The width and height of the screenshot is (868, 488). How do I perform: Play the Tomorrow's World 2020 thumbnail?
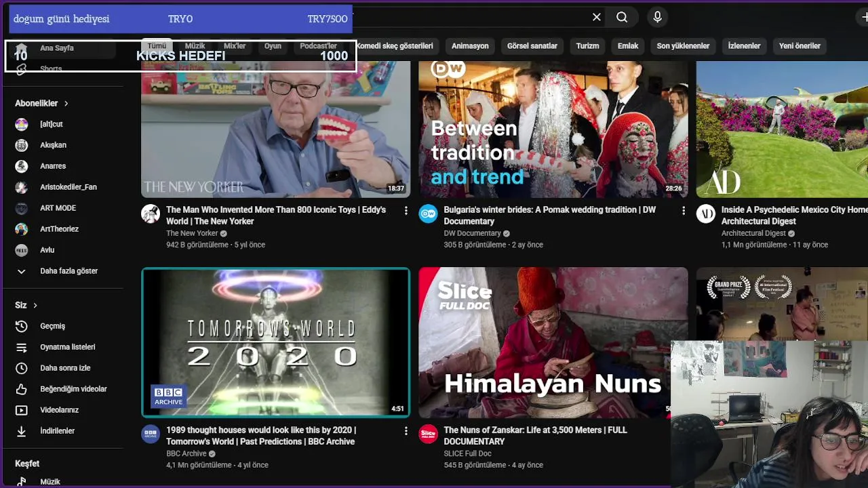click(275, 342)
